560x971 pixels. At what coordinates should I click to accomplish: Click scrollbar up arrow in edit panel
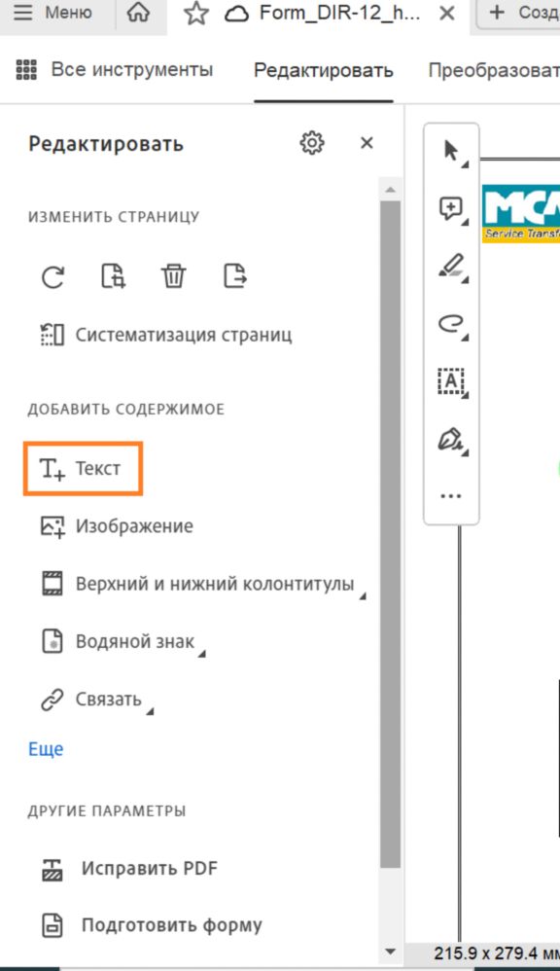click(390, 189)
